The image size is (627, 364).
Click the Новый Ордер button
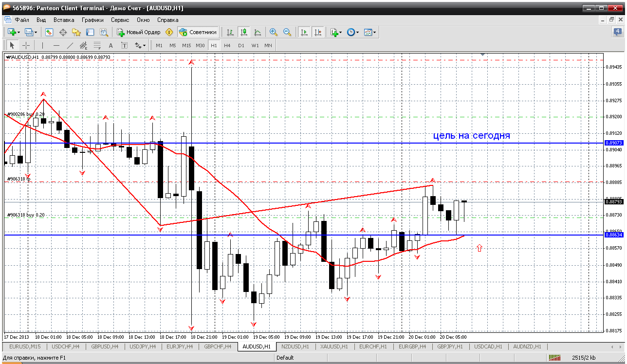pos(139,32)
